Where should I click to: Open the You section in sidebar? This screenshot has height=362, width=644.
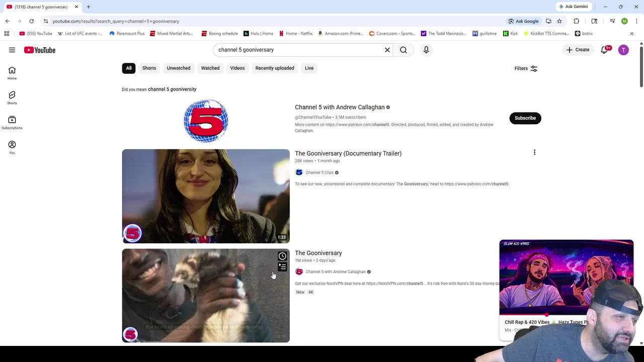tap(12, 147)
